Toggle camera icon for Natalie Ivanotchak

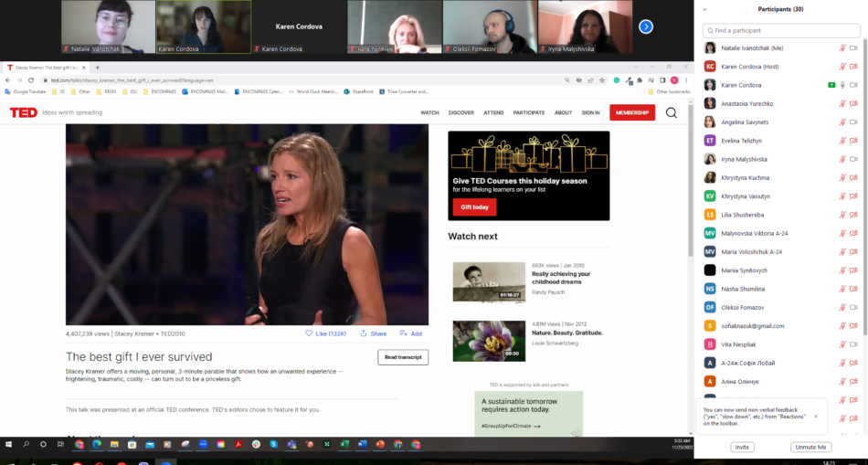tap(854, 48)
